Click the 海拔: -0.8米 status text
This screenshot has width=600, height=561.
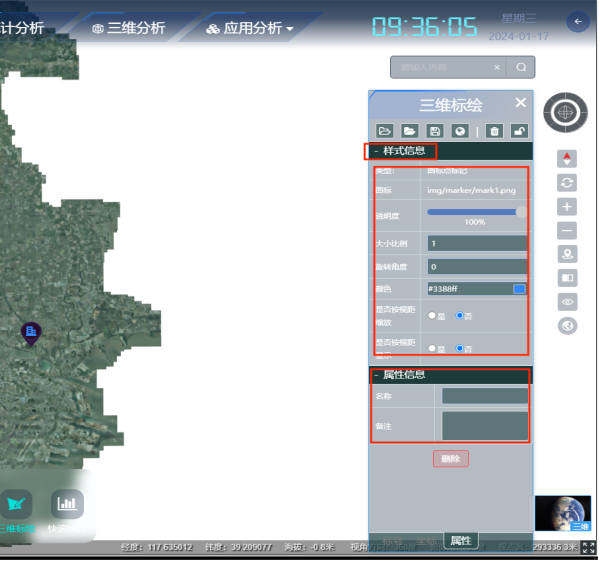tap(309, 547)
